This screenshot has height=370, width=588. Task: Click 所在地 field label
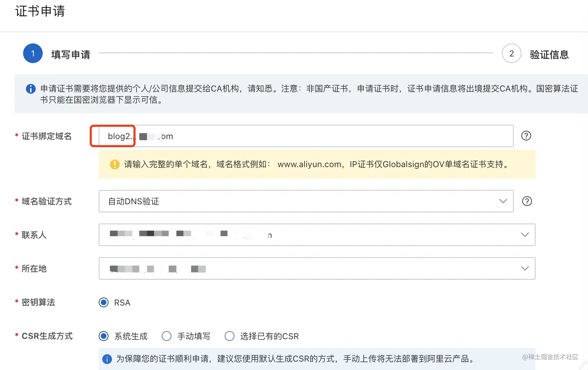[34, 269]
